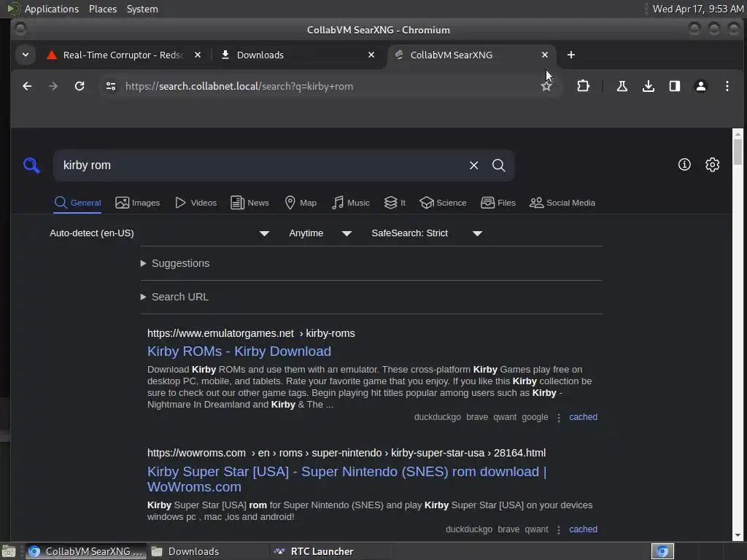Go back to the previous page
This screenshot has width=747, height=560.
pyautogui.click(x=27, y=86)
